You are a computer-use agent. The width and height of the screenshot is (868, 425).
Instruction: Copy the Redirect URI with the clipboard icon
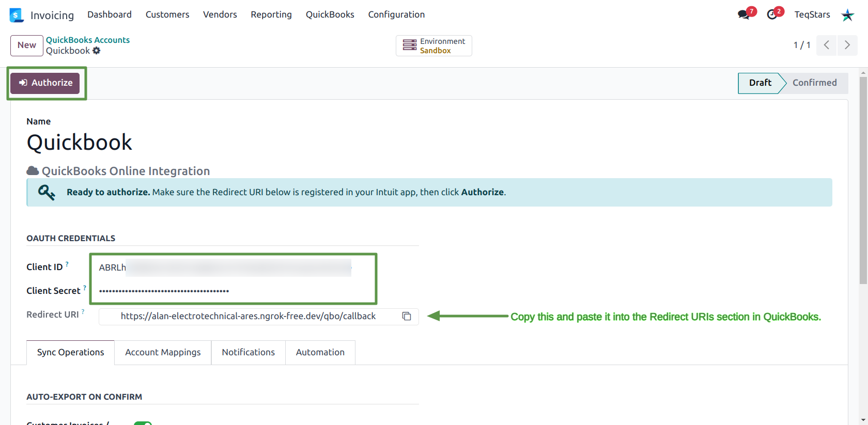(x=407, y=316)
